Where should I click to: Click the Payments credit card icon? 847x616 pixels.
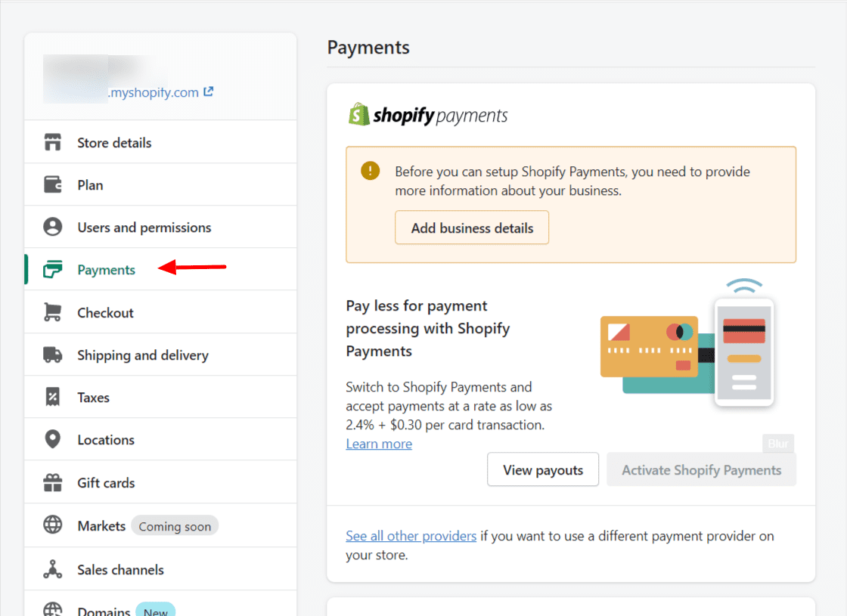[x=52, y=269]
